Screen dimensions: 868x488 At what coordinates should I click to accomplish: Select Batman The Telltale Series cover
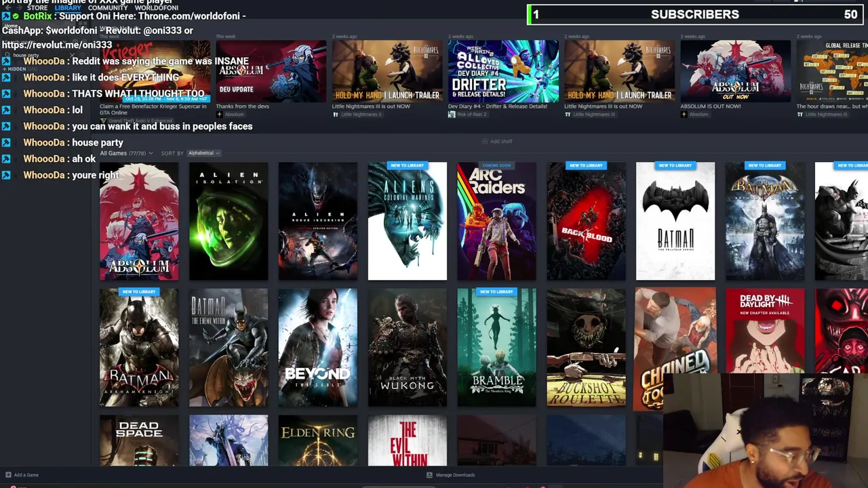pyautogui.click(x=675, y=221)
